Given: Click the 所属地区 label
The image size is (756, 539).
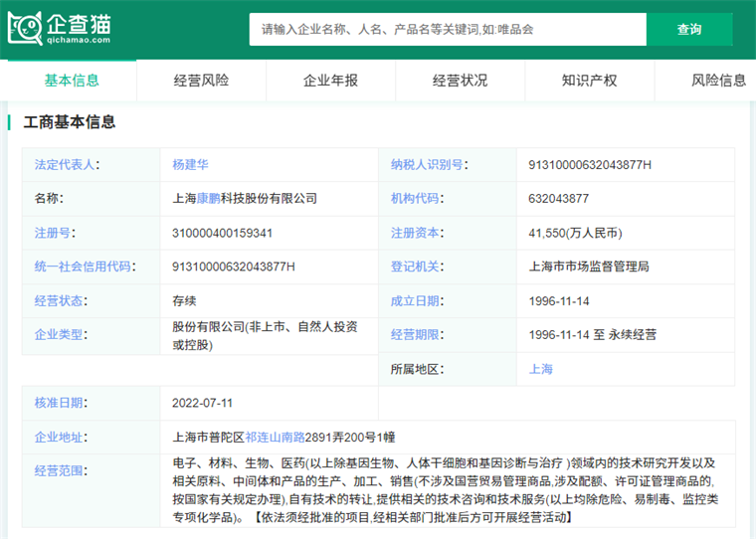Looking at the screenshot, I should pyautogui.click(x=417, y=369).
